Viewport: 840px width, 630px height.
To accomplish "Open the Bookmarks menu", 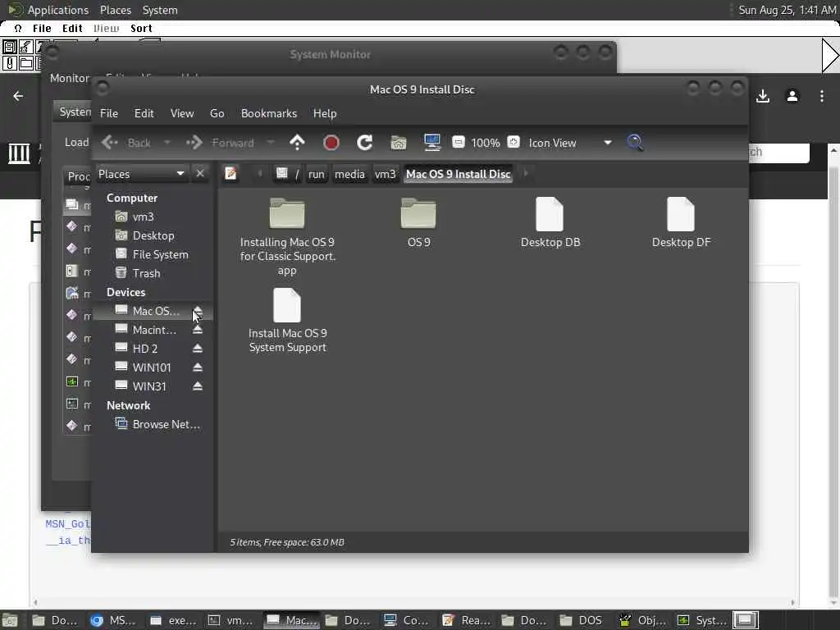I will tap(269, 113).
